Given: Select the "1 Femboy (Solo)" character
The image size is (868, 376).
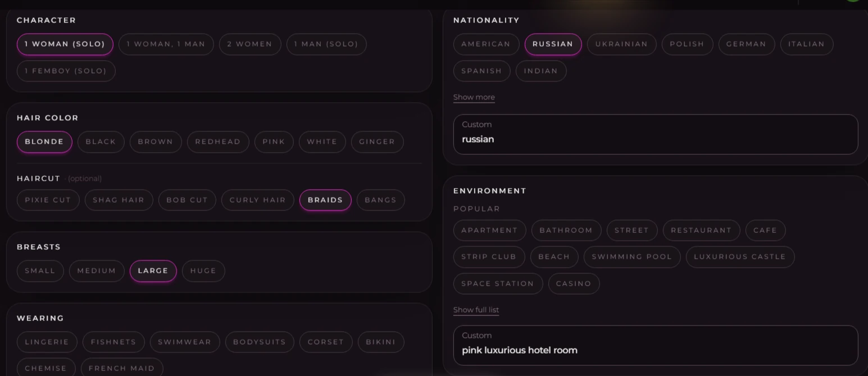Looking at the screenshot, I should [x=66, y=71].
